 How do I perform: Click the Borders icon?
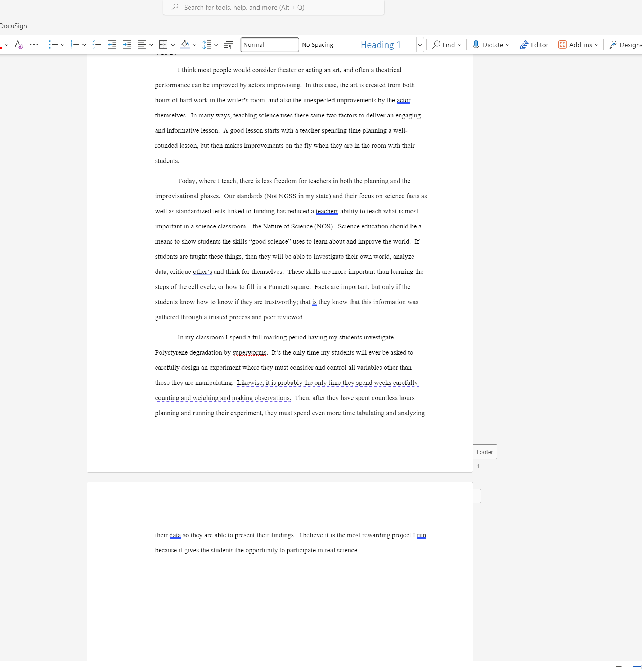coord(163,45)
